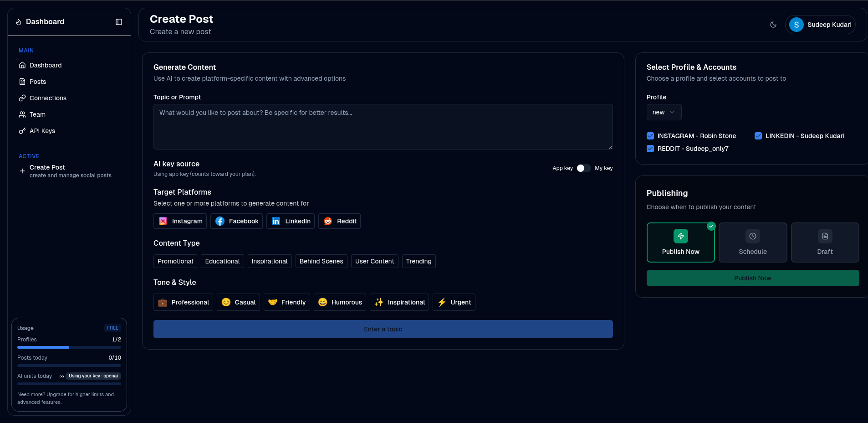Switch theme using the moon icon
Viewport: 868px width, 423px height.
(x=773, y=25)
